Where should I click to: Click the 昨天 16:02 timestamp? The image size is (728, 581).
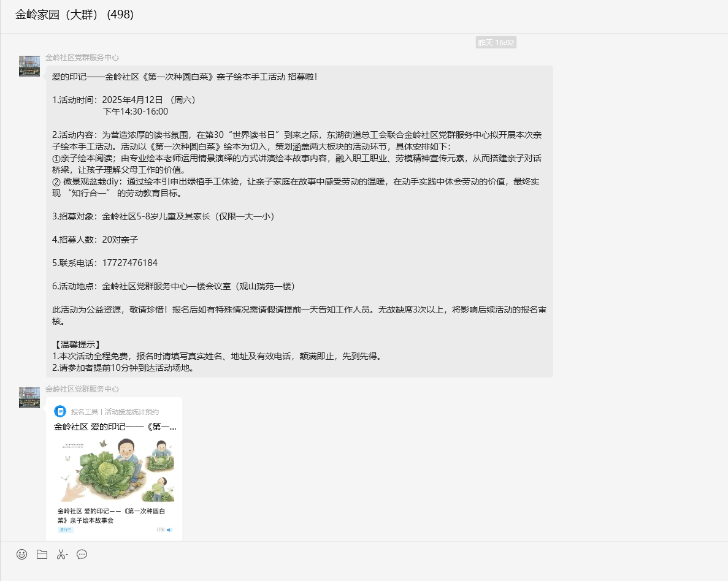[496, 42]
